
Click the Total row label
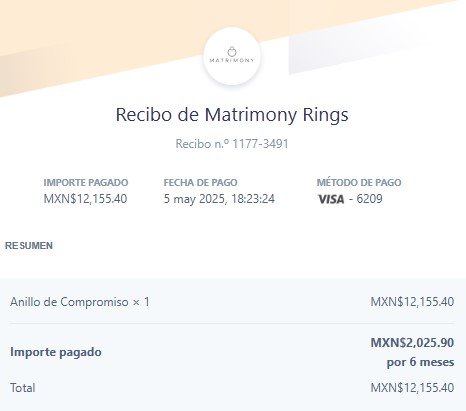click(x=22, y=388)
